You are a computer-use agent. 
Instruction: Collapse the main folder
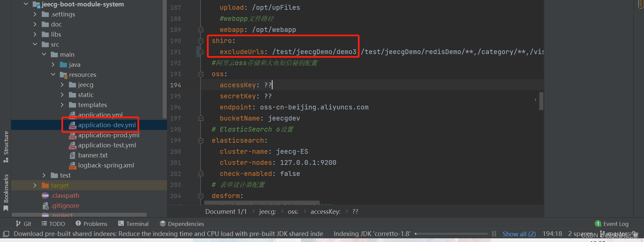point(44,54)
